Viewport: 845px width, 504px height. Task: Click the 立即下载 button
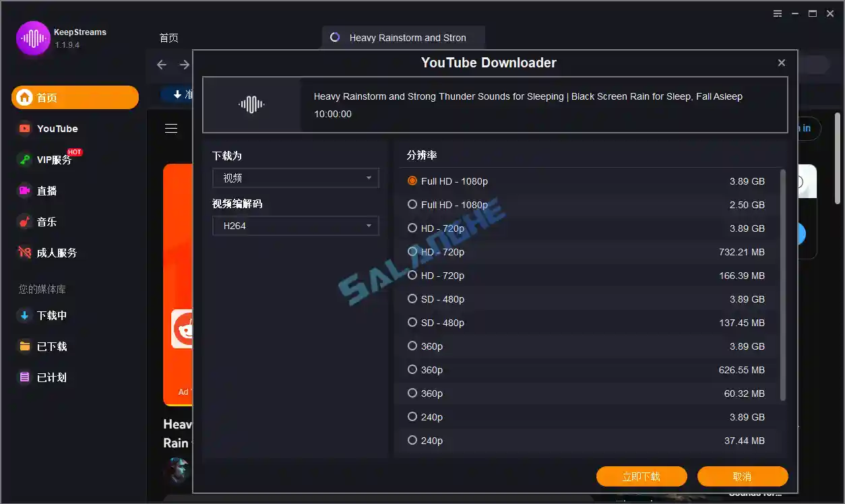click(x=641, y=476)
